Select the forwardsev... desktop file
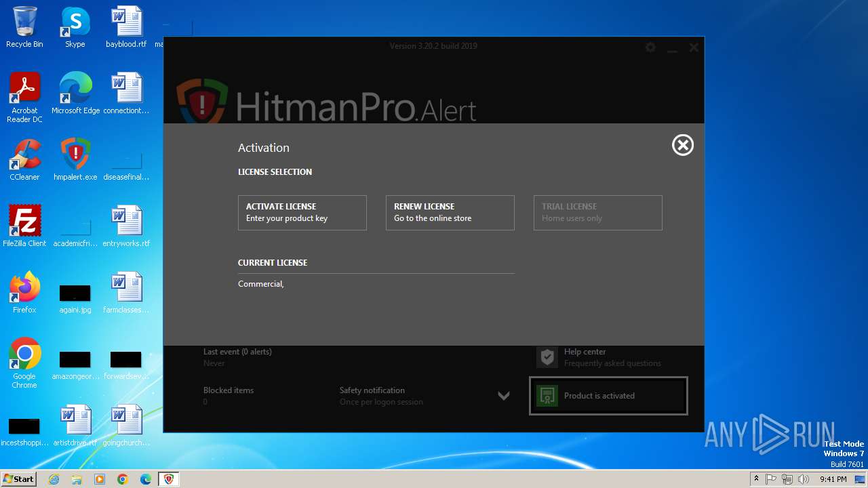 click(x=126, y=365)
